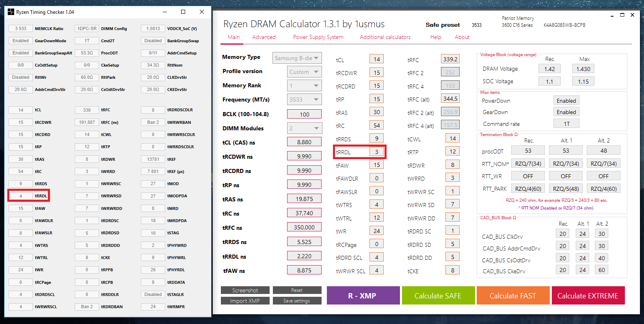Click the Patriot Memory 3600 C16 Series text
This screenshot has height=324, width=644.
point(518,22)
